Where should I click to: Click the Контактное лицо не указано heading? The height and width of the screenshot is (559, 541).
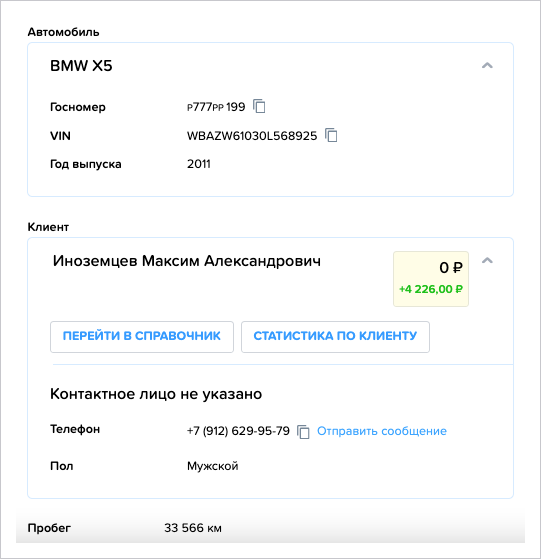[x=156, y=394]
